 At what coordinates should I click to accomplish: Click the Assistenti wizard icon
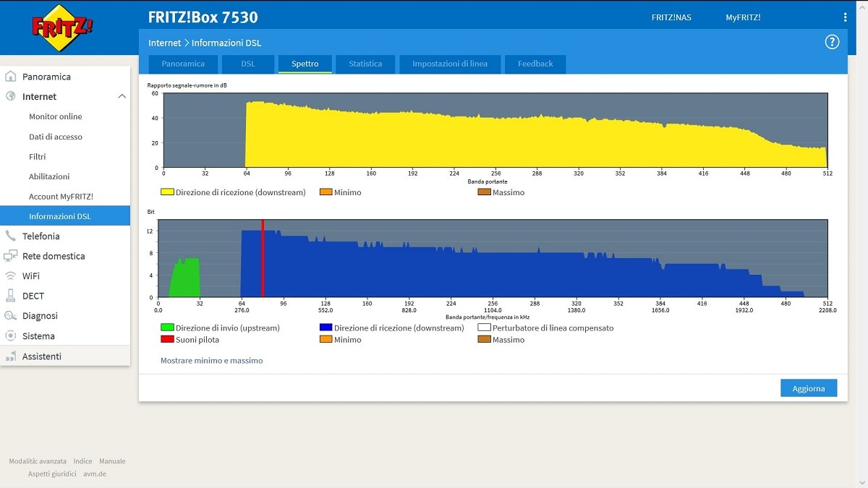pos(10,356)
